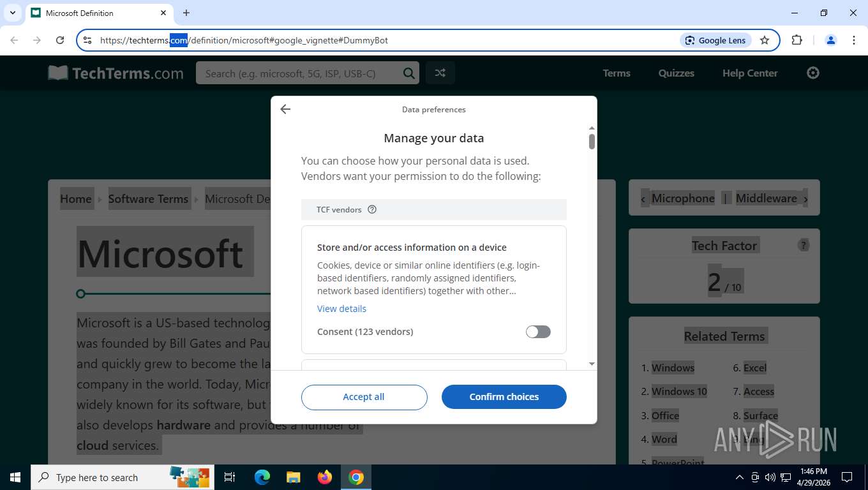Screen dimensions: 868x490
Task: Open File Explorer from taskbar
Action: pos(294,477)
